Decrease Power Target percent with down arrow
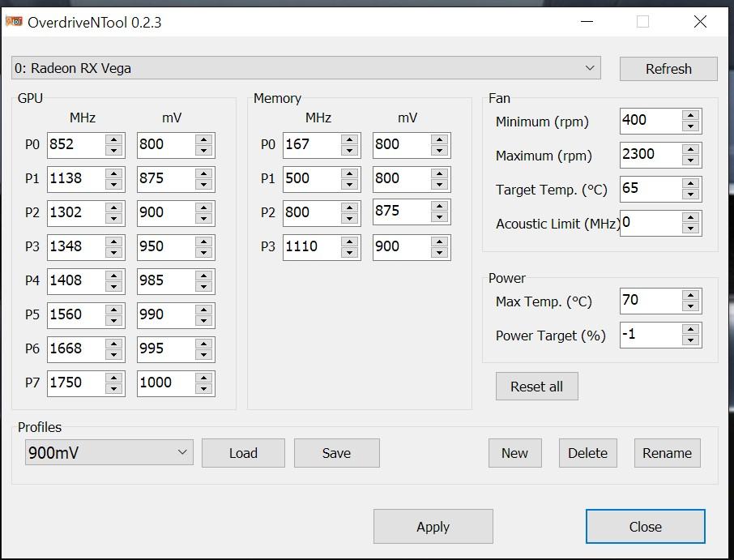Viewport: 734px width, 560px height. (690, 340)
